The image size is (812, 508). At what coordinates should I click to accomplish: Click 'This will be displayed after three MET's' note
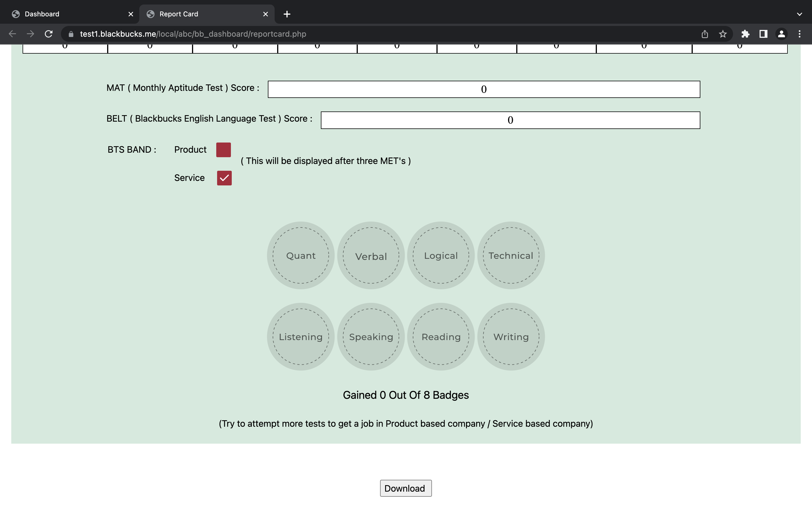point(326,161)
